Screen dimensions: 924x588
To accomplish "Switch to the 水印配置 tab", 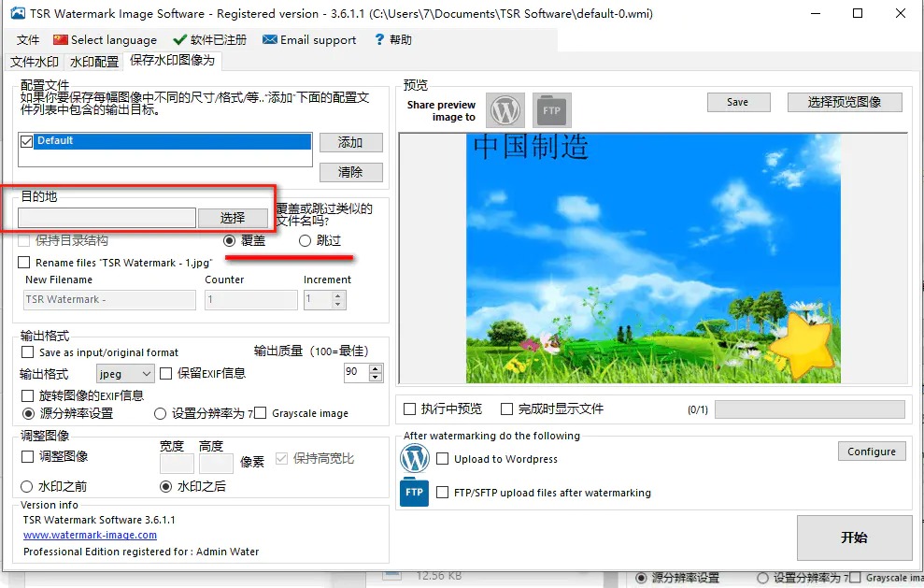I will 94,62.
